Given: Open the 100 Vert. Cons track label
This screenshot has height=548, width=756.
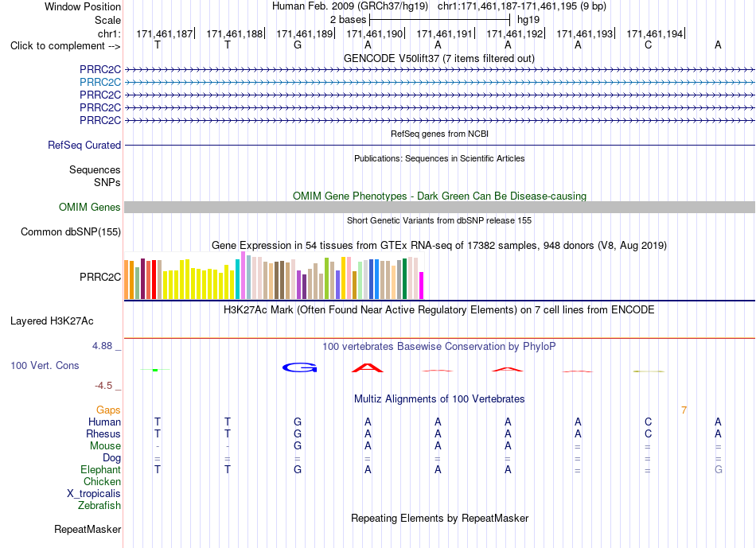Looking at the screenshot, I should point(45,365).
